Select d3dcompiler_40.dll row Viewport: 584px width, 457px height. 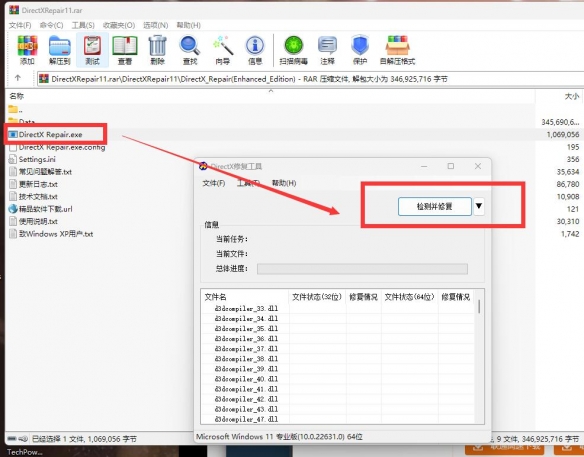point(246,379)
